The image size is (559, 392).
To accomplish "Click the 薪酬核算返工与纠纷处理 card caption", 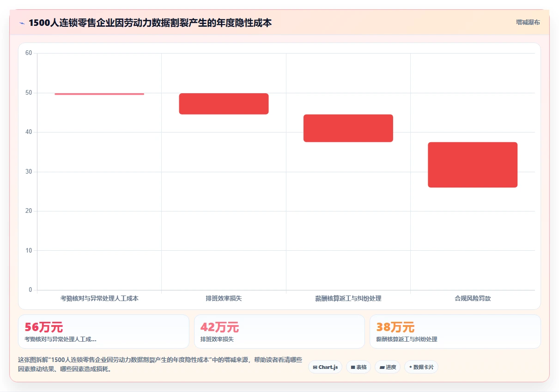I will tap(407, 339).
